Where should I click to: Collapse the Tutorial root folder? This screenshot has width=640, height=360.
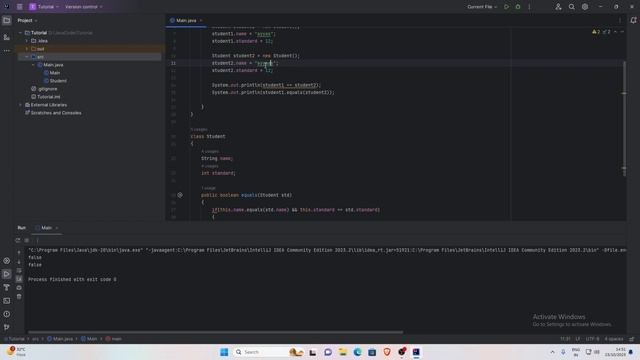20,33
